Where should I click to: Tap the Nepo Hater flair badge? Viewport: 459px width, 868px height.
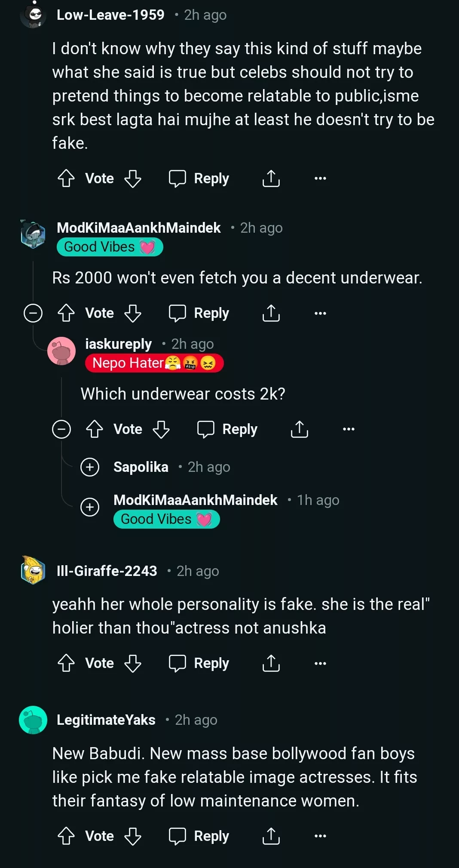[x=154, y=363]
